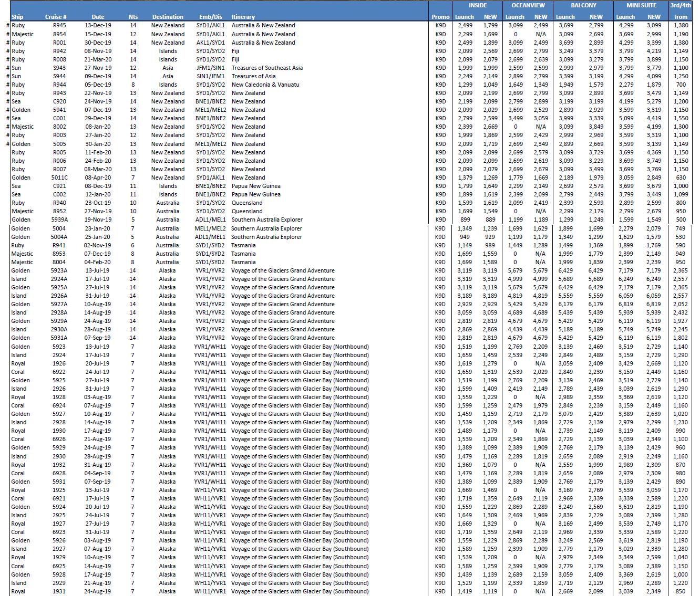Click the Destination column header
This screenshot has width=700, height=596.
[168, 17]
